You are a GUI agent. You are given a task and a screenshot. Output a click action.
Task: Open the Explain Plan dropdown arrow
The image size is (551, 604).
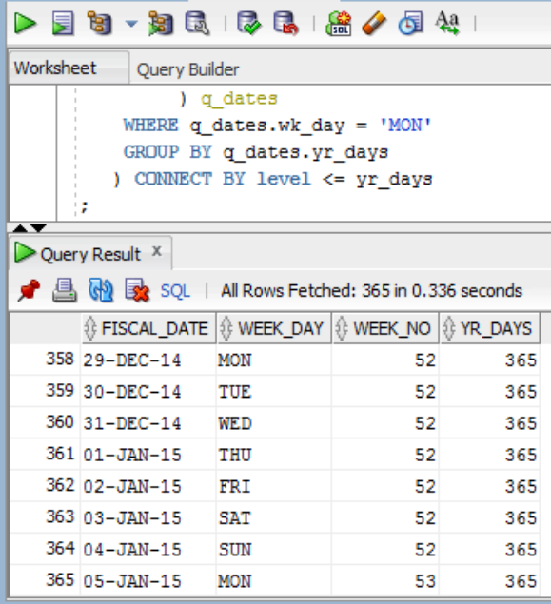click(x=131, y=24)
